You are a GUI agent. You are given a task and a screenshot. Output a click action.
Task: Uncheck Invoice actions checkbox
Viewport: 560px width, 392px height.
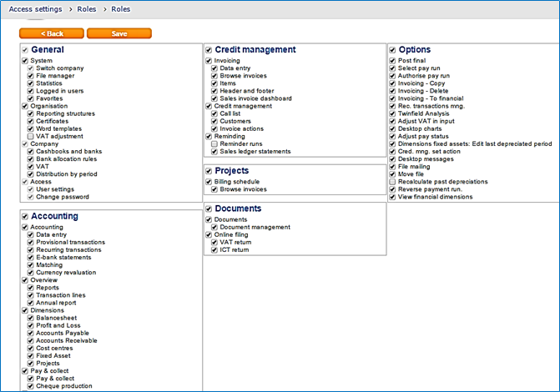(x=214, y=129)
